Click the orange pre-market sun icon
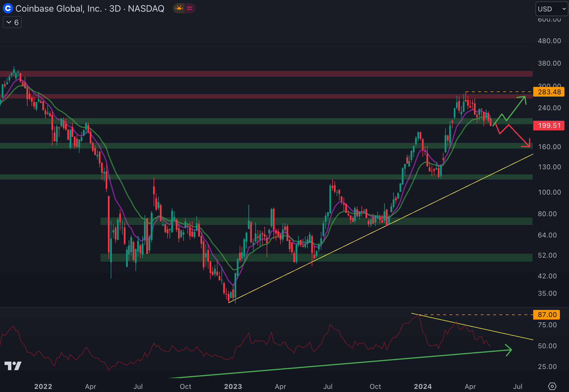 (x=179, y=9)
